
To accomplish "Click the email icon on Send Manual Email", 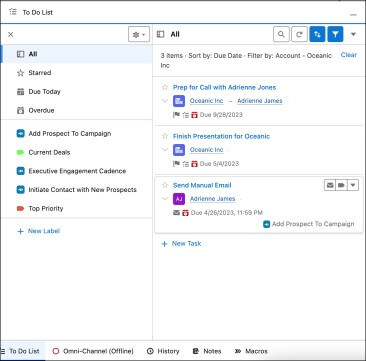I will click(x=330, y=185).
